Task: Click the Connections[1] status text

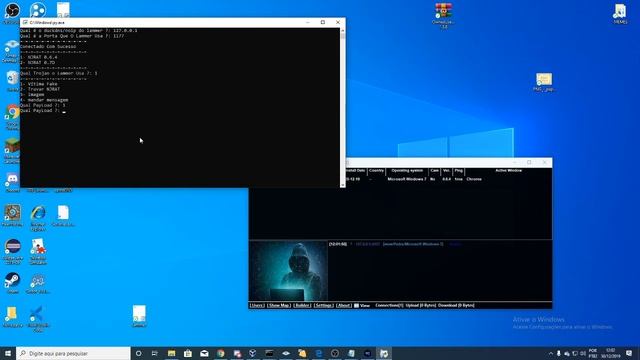Action: click(x=389, y=305)
